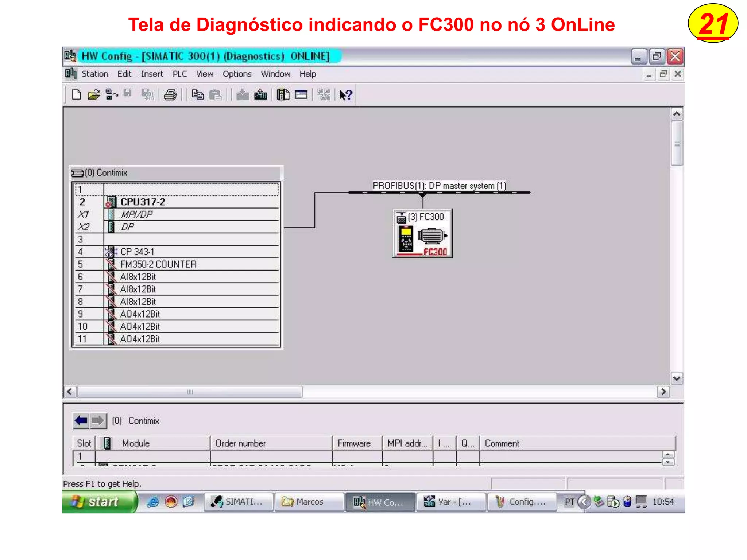Click the context Help arrow icon
The width and height of the screenshot is (747, 560).
[x=346, y=95]
